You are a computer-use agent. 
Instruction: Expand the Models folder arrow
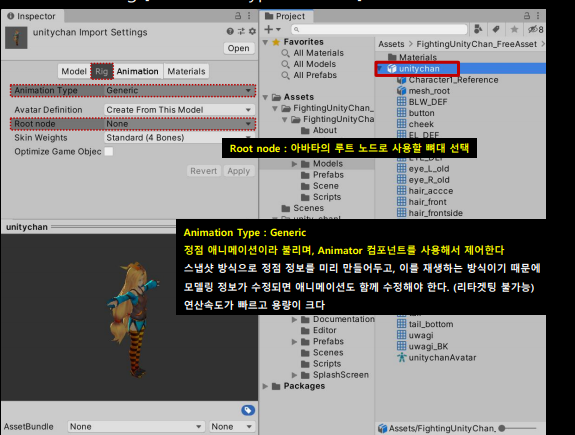click(x=294, y=164)
